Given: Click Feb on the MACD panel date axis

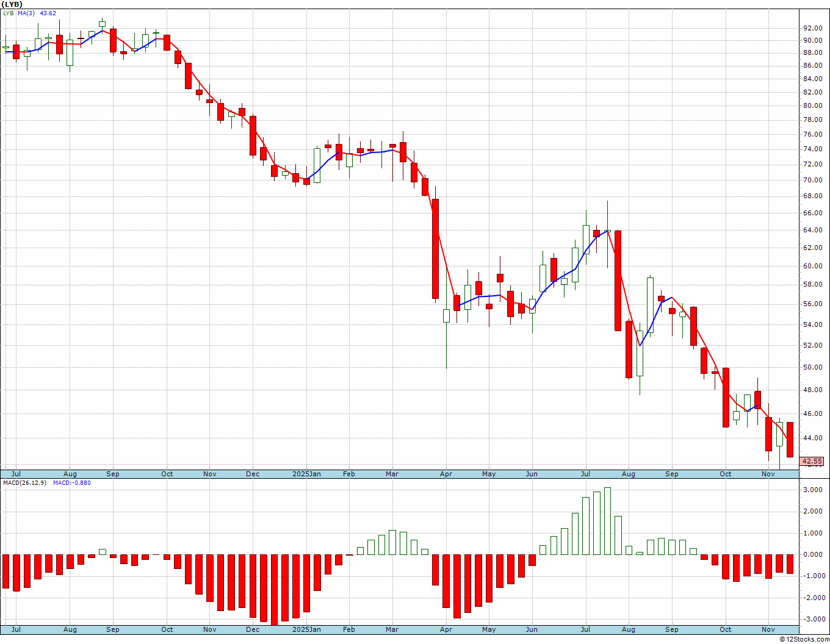Looking at the screenshot, I should (349, 629).
